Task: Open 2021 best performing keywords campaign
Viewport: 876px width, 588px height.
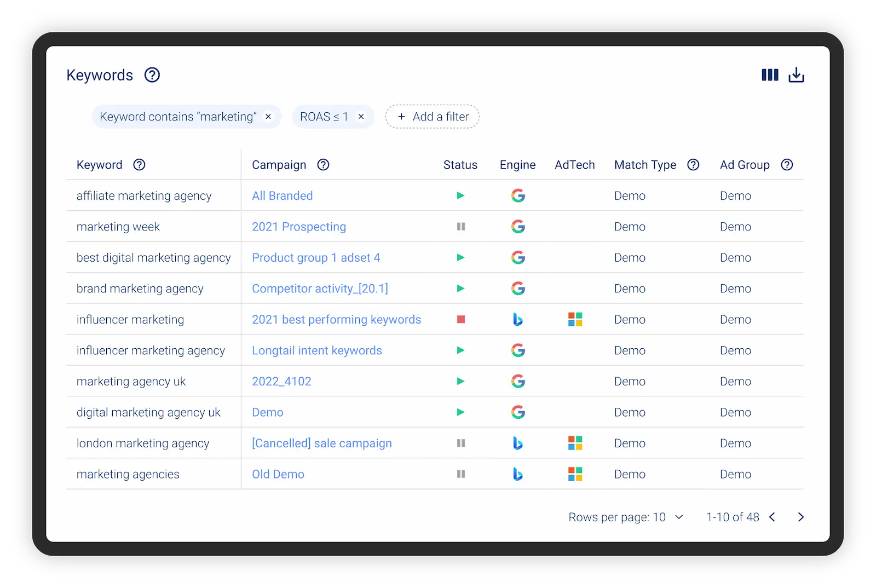Action: coord(337,320)
